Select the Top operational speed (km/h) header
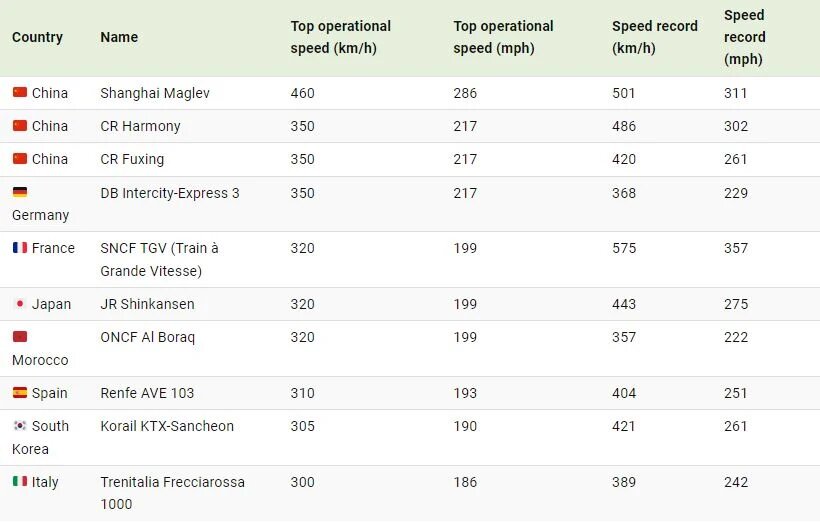Screen dimensions: 820x522 coord(341,37)
